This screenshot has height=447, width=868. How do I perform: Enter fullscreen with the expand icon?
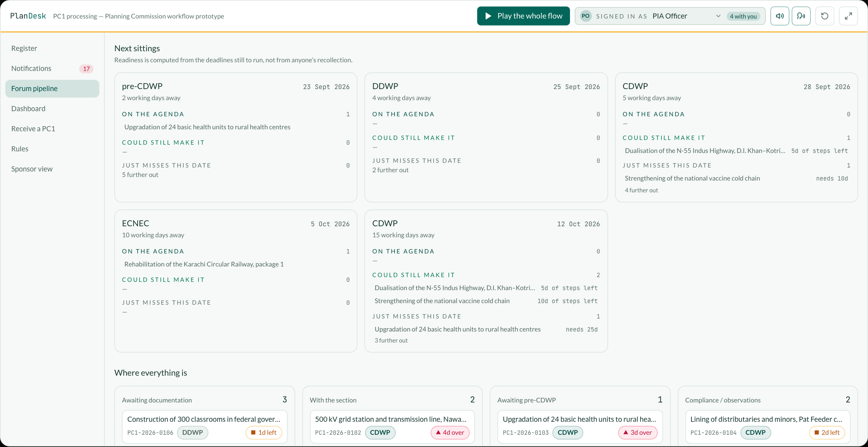coord(848,16)
